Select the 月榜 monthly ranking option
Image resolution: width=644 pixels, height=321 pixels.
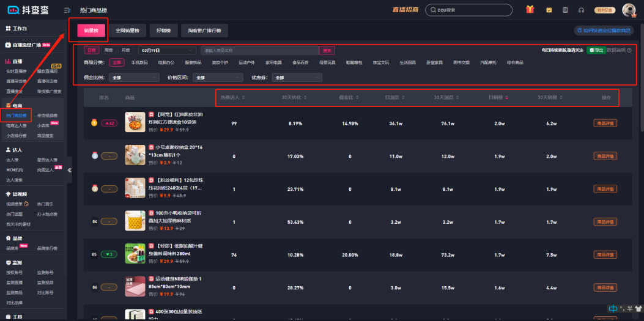(125, 50)
